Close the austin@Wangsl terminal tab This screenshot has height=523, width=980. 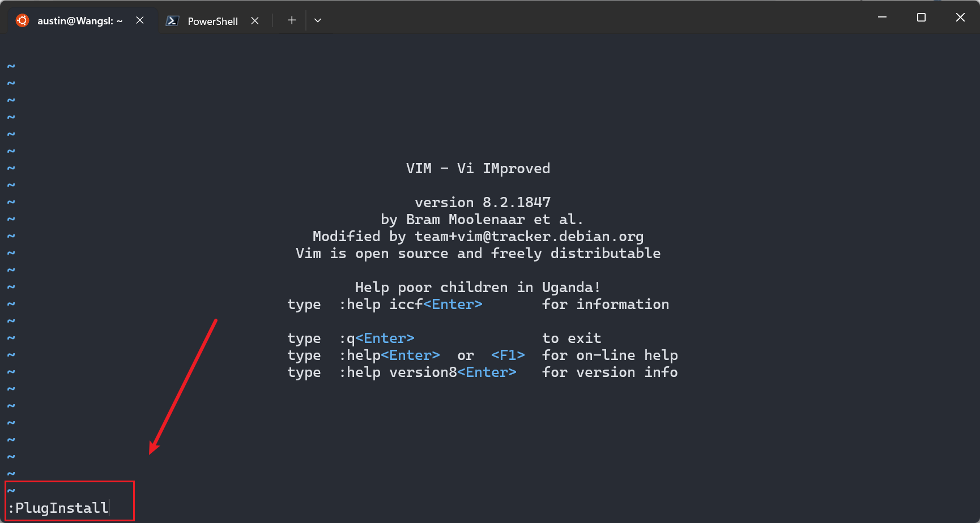coord(140,20)
